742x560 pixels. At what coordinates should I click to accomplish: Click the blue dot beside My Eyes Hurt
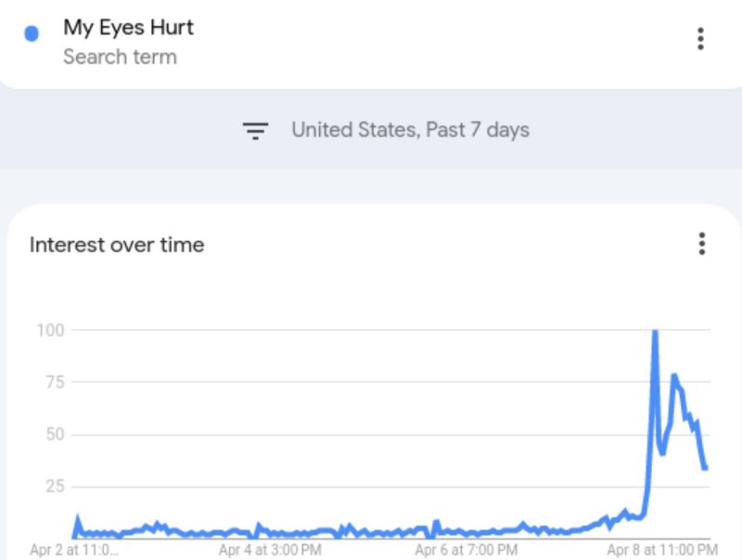coord(32,34)
